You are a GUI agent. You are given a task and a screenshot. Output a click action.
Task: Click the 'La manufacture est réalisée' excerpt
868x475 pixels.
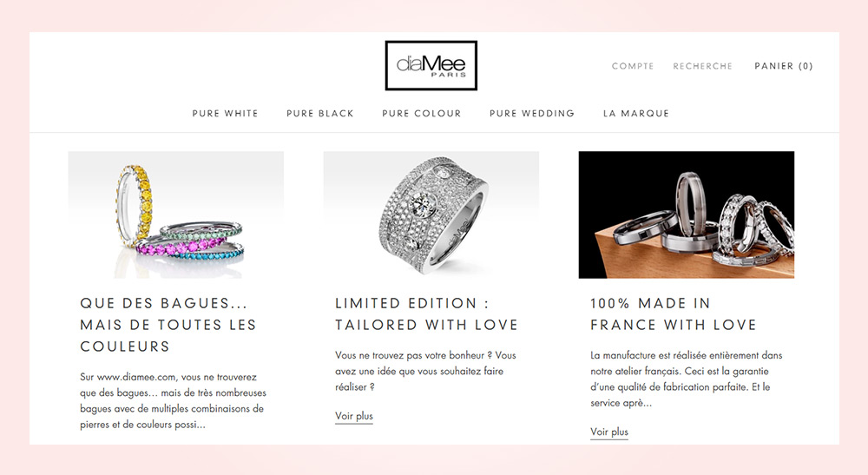coord(686,379)
